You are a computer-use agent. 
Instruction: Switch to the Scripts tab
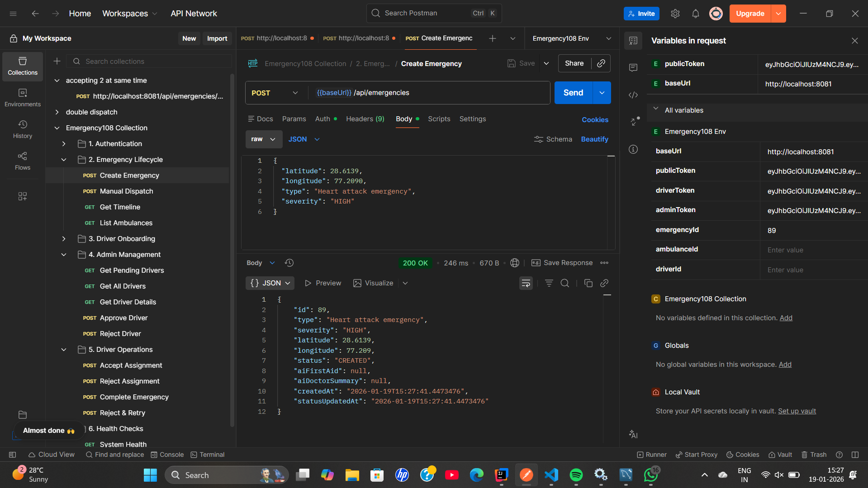(x=438, y=118)
